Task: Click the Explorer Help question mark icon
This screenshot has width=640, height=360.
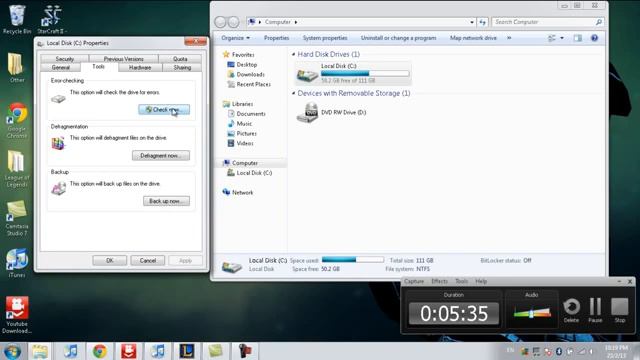Action: [x=594, y=38]
